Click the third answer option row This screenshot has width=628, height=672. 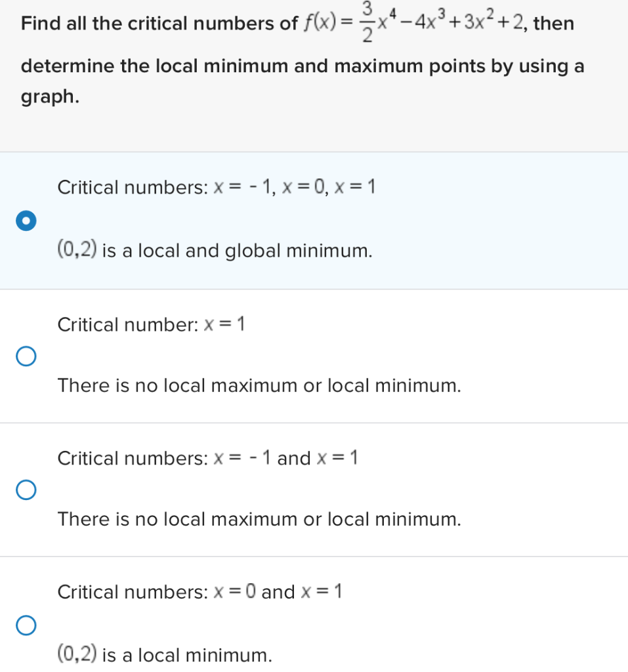262,489
